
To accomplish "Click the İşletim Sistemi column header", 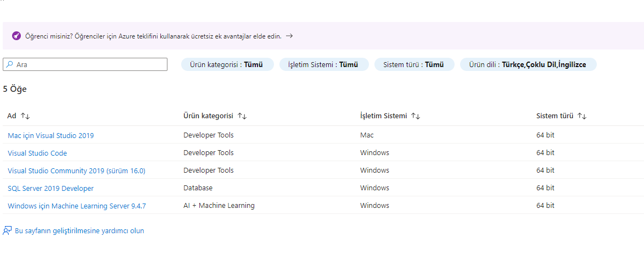I will coord(384,116).
